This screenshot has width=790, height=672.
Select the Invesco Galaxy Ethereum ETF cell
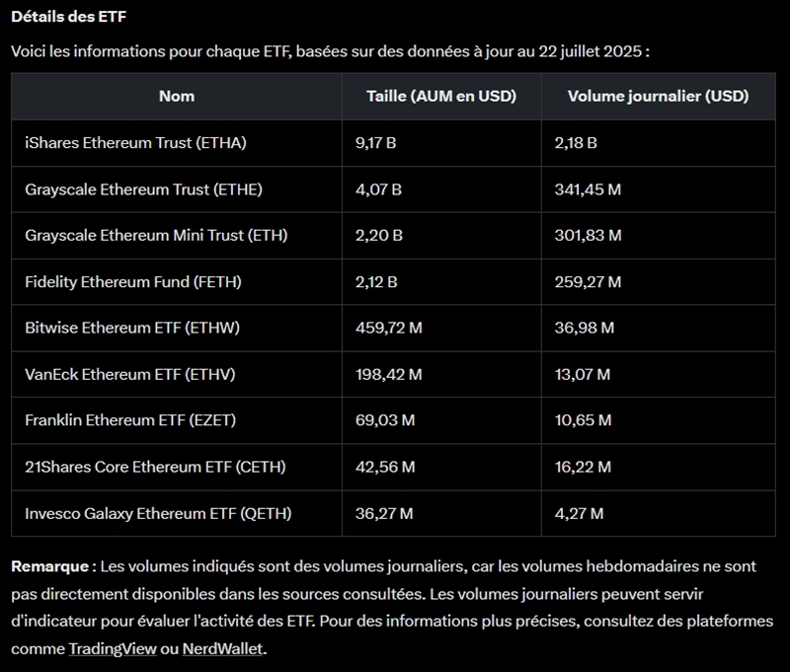click(x=158, y=513)
